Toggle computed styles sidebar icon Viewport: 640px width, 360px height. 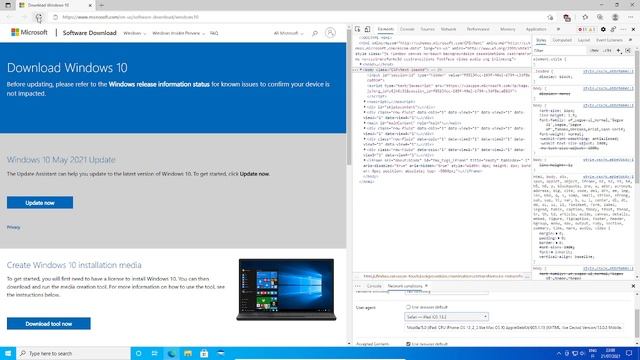628,51
